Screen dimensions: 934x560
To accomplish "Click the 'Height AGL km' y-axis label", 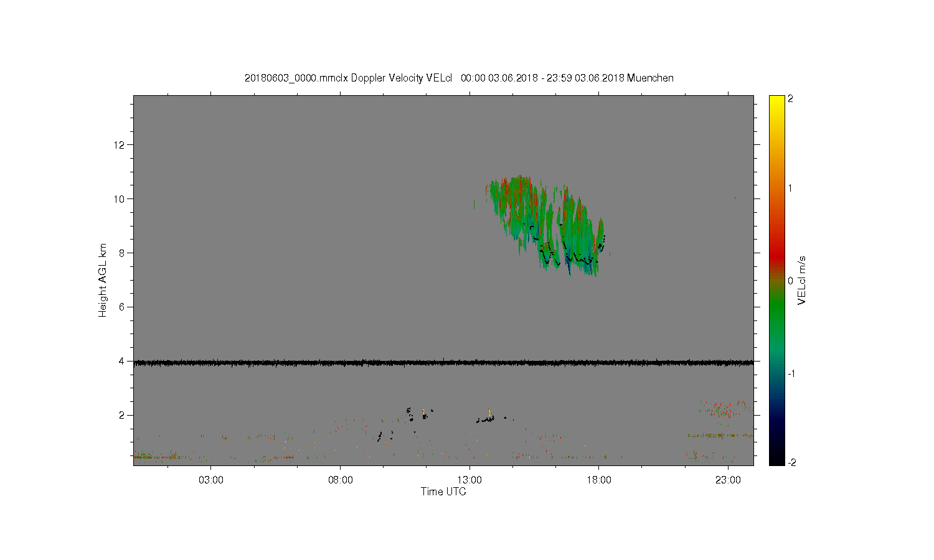I will point(103,280).
